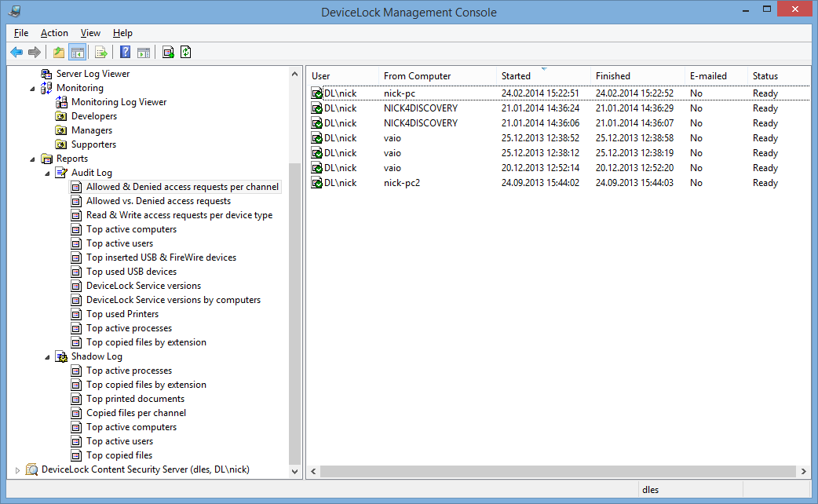The image size is (818, 504).
Task: Click the Forward arrow in the toolbar
Action: coord(35,52)
